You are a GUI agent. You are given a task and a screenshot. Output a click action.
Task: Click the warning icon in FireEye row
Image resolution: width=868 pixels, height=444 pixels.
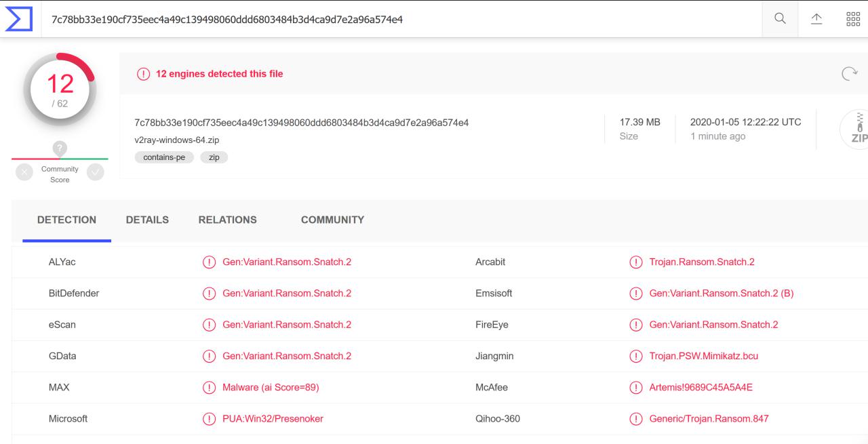(x=636, y=325)
